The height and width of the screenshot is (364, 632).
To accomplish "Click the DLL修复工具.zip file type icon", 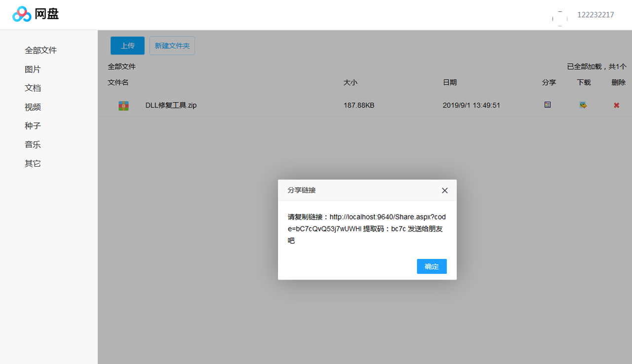I will pyautogui.click(x=123, y=105).
